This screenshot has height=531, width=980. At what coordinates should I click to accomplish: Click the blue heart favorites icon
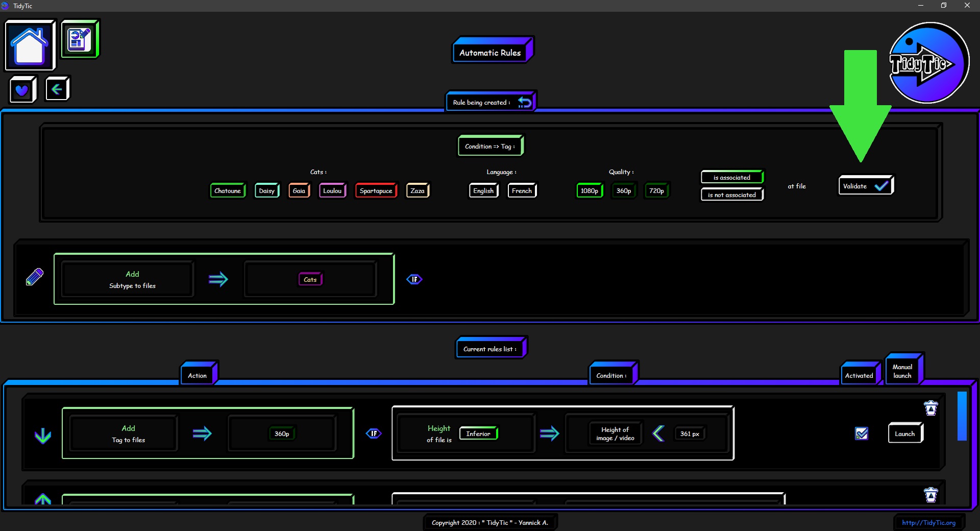coord(22,90)
